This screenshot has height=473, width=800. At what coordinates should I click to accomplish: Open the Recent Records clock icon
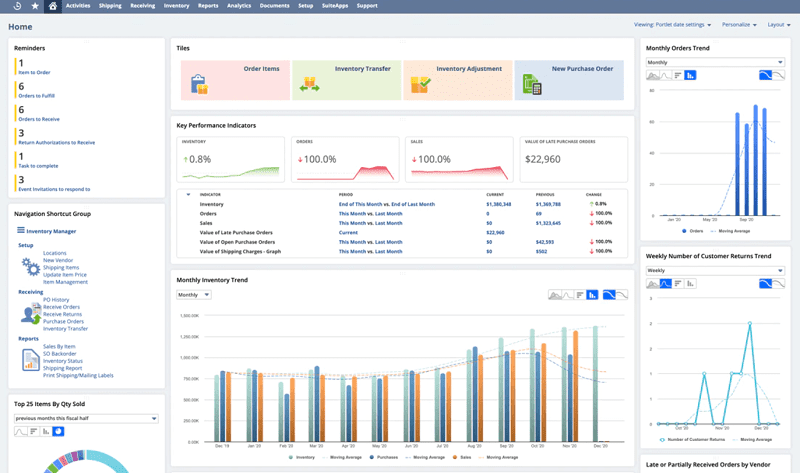tap(17, 6)
